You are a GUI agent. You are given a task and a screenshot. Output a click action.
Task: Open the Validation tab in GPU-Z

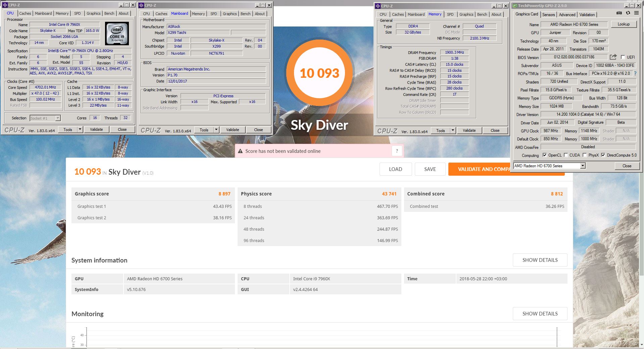pyautogui.click(x=587, y=15)
